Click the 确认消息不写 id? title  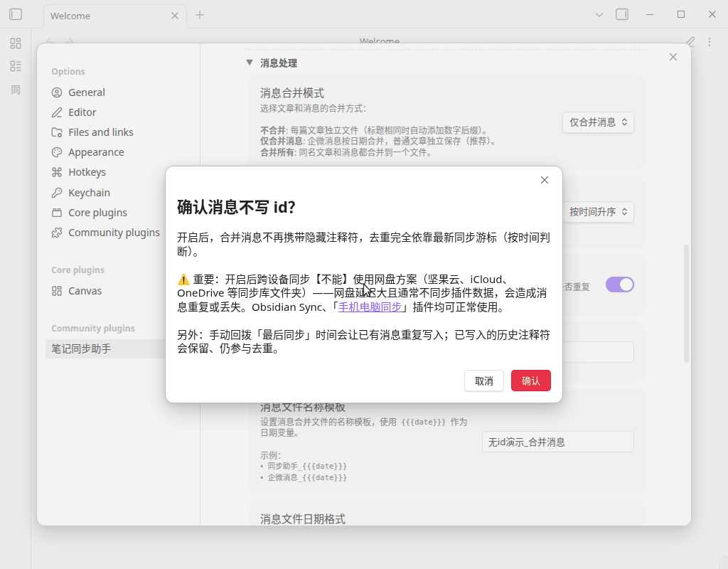(x=236, y=207)
